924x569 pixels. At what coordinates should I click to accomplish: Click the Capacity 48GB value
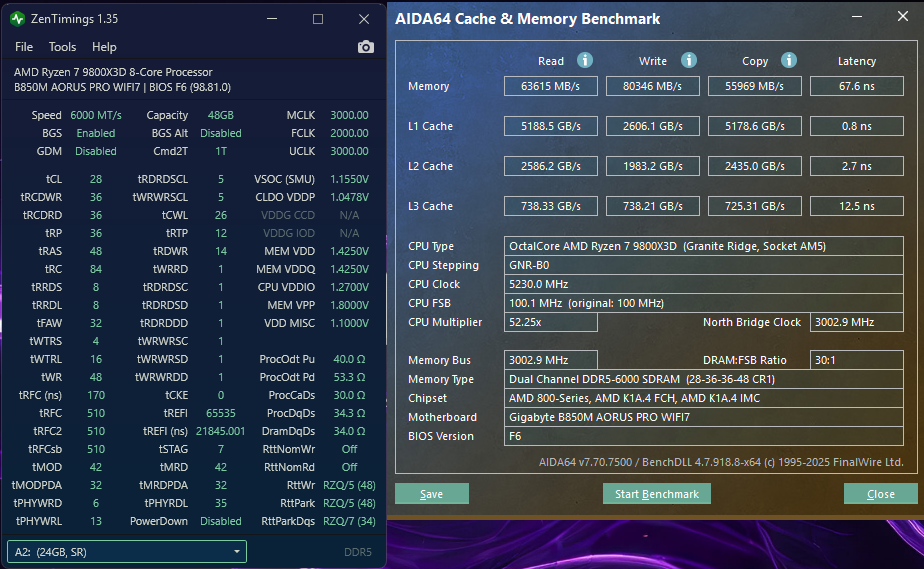220,115
